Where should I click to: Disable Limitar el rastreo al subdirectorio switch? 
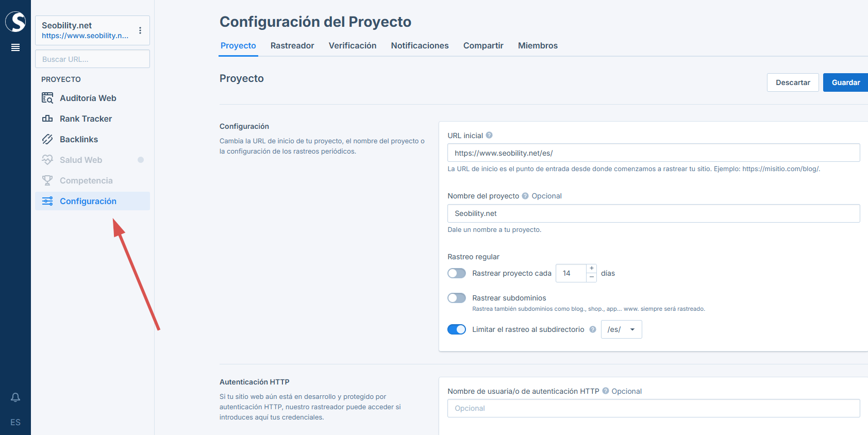(457, 329)
